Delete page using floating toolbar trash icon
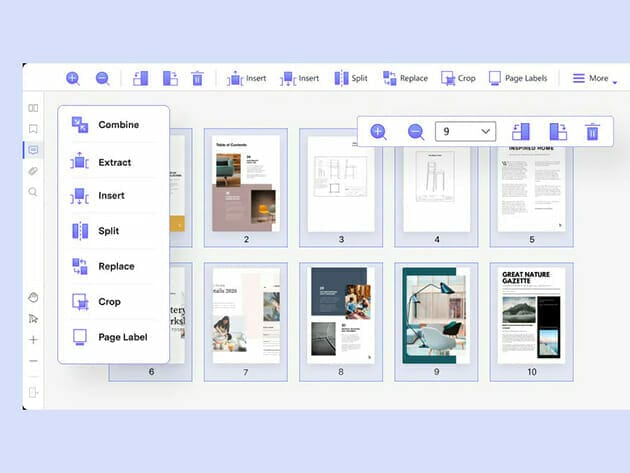Image resolution: width=630 pixels, height=473 pixels. coord(592,131)
